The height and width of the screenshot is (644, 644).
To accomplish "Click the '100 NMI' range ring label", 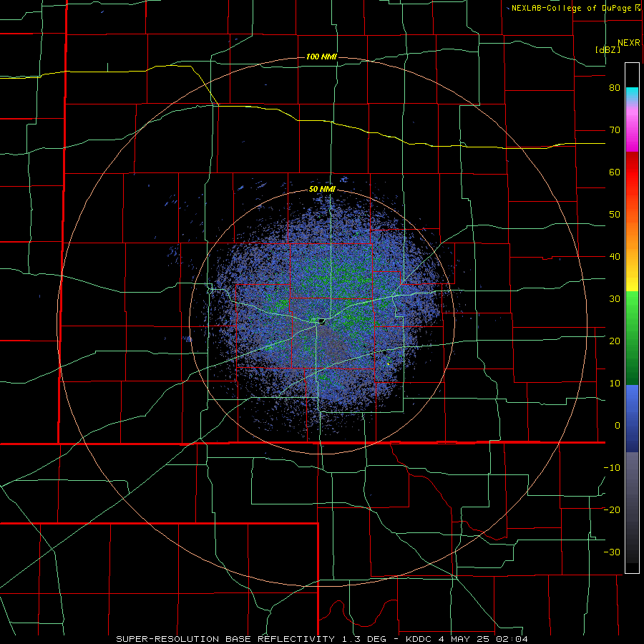I will coord(321,57).
